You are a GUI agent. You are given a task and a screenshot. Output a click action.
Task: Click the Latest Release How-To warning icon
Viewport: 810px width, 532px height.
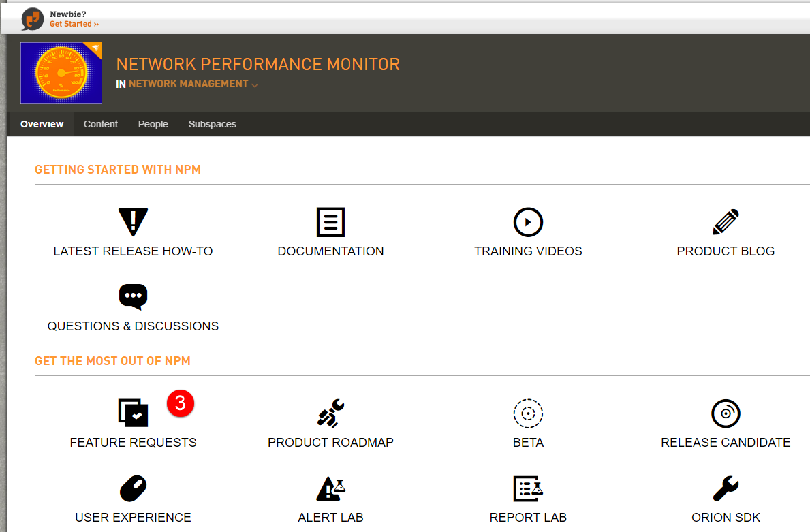134,221
